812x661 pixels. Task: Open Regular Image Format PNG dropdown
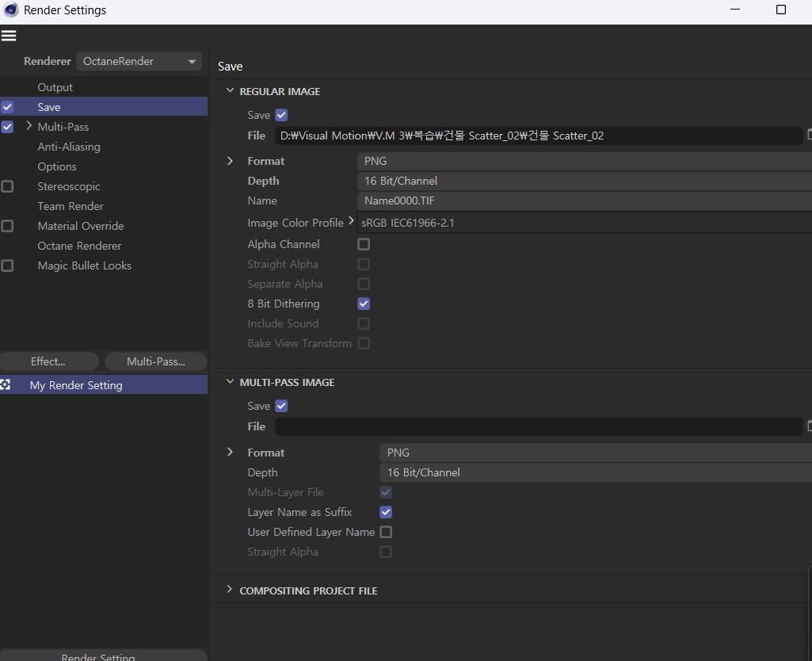tap(585, 161)
